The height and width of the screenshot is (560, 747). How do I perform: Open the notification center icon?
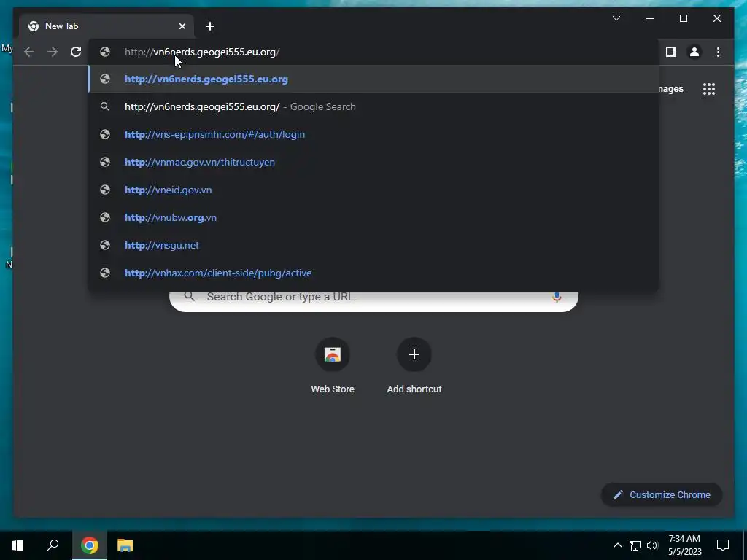pos(723,545)
